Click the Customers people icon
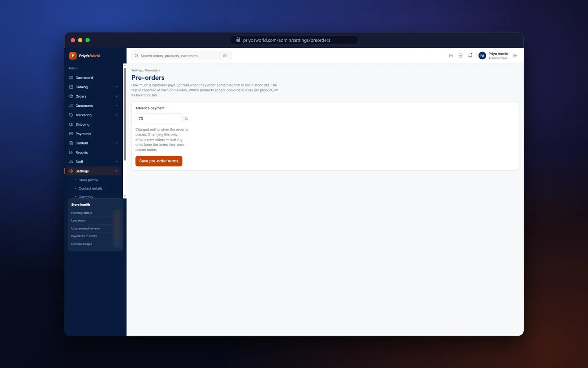The height and width of the screenshot is (368, 588). (71, 106)
